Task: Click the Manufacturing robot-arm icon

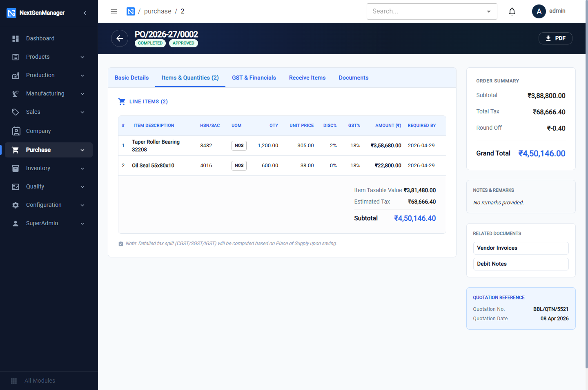Action: 16,93
